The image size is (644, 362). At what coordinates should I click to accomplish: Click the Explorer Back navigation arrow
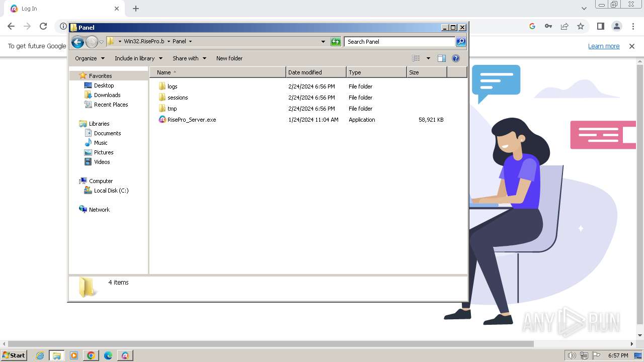click(77, 42)
